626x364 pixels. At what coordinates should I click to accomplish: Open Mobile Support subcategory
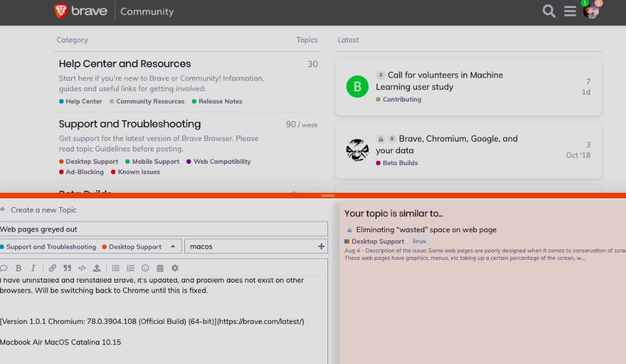tap(152, 161)
